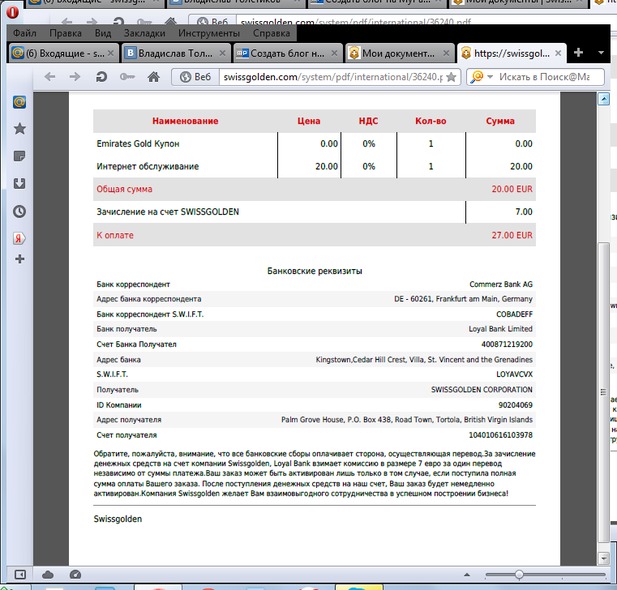Open the Закладки menu
This screenshot has height=590, width=617.
tap(144, 33)
